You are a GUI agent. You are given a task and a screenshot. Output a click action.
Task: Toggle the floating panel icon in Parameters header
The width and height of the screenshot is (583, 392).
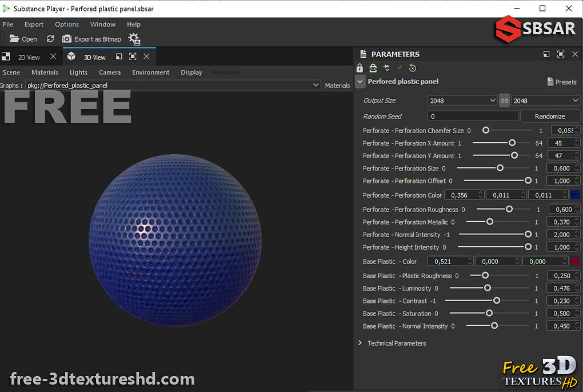[546, 54]
